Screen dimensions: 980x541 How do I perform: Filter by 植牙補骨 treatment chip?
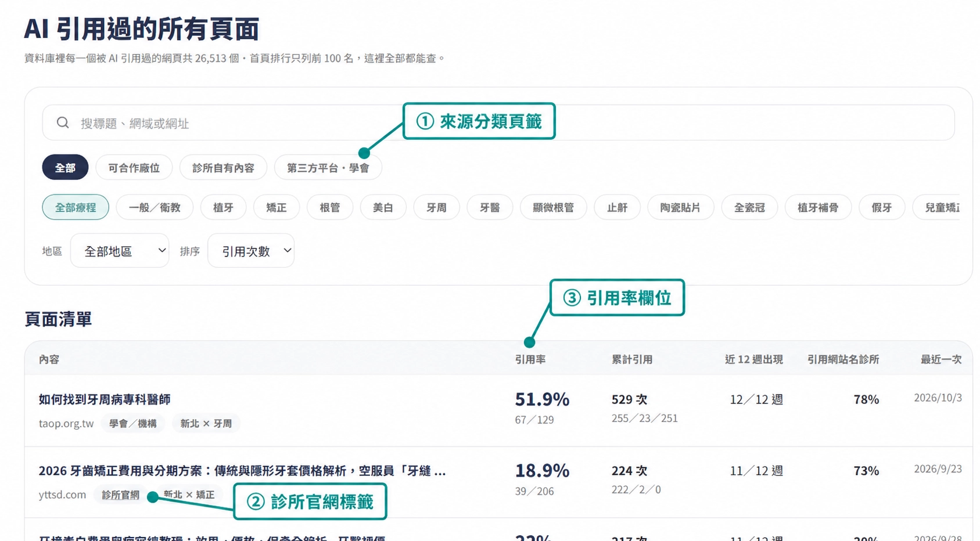(x=818, y=207)
